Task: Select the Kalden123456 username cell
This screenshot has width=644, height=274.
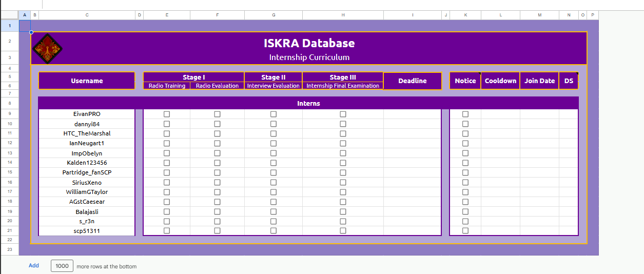Action: point(87,163)
